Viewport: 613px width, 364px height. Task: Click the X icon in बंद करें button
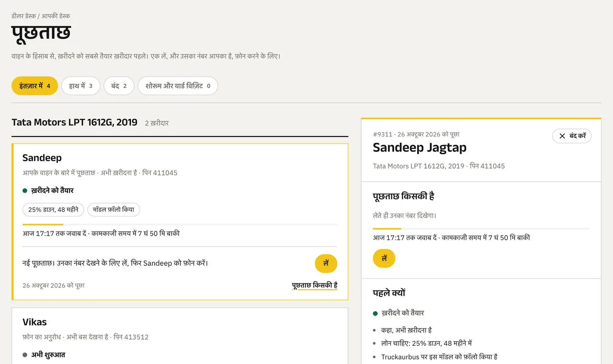pyautogui.click(x=562, y=136)
